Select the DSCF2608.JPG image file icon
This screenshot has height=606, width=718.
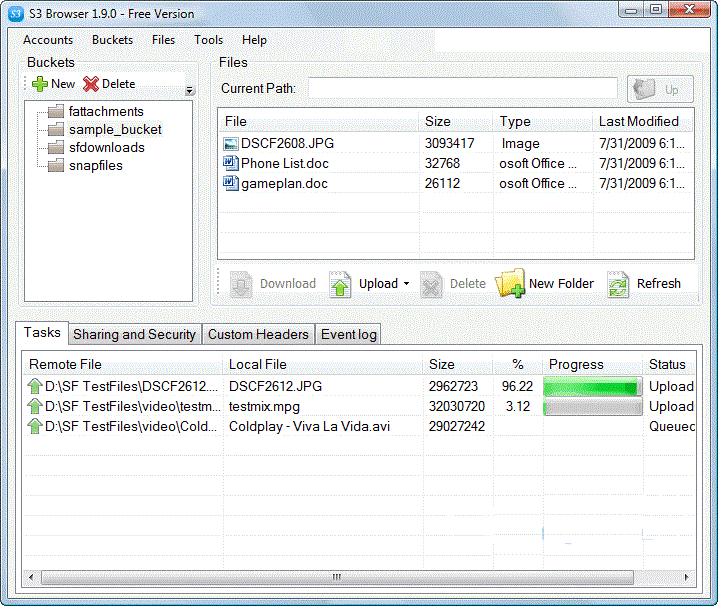pyautogui.click(x=231, y=144)
